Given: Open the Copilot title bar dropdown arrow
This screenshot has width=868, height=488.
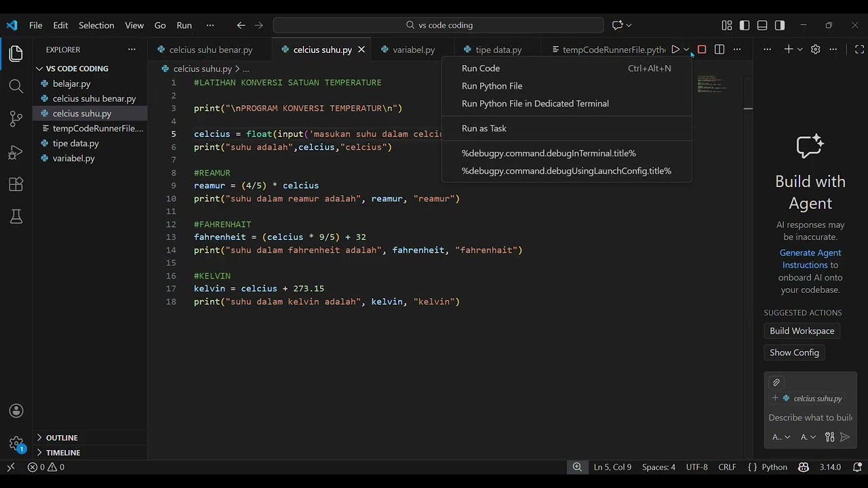Looking at the screenshot, I should [x=629, y=25].
